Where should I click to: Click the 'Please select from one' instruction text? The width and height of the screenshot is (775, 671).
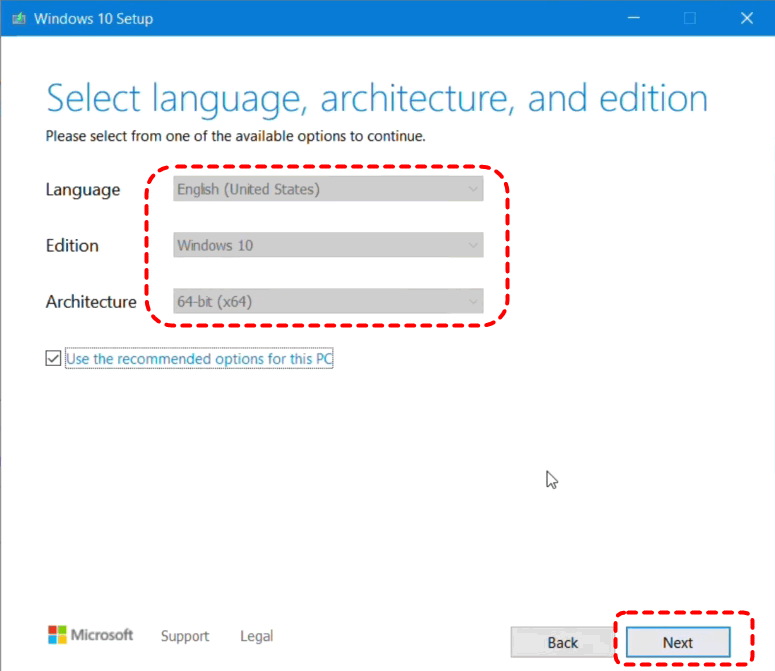coord(236,136)
